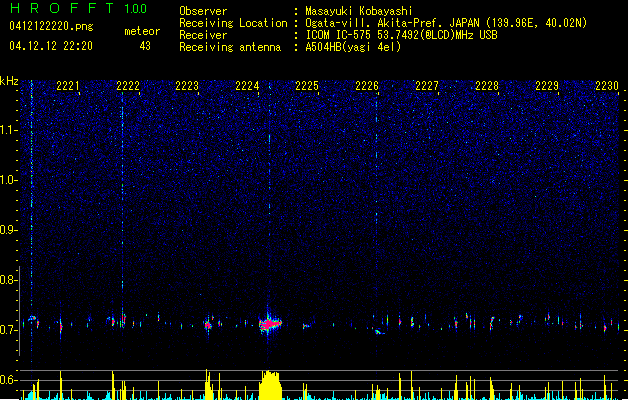Click the HROFFT 1.0.0 title text
This screenshot has height=400, width=629.
79,8
